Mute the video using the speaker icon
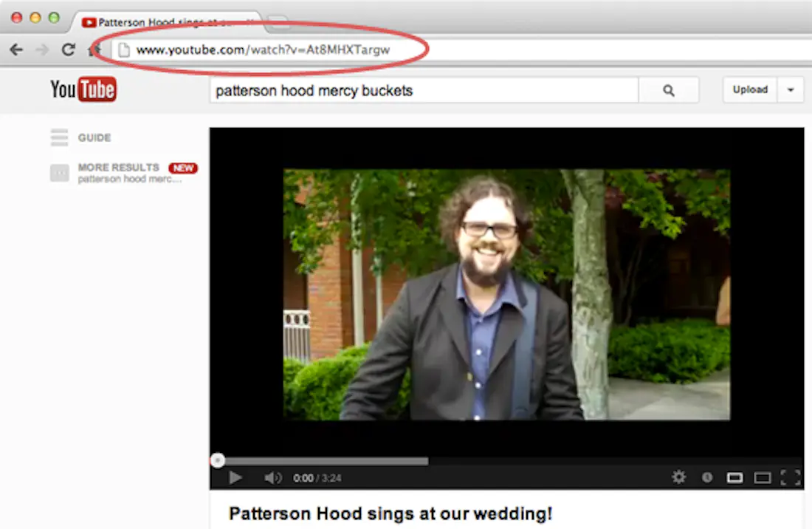This screenshot has height=529, width=812. (x=273, y=478)
